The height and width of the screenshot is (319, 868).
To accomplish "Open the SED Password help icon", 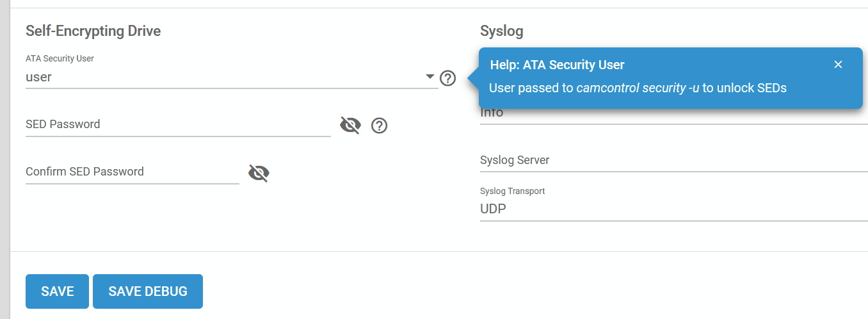I will 380,126.
